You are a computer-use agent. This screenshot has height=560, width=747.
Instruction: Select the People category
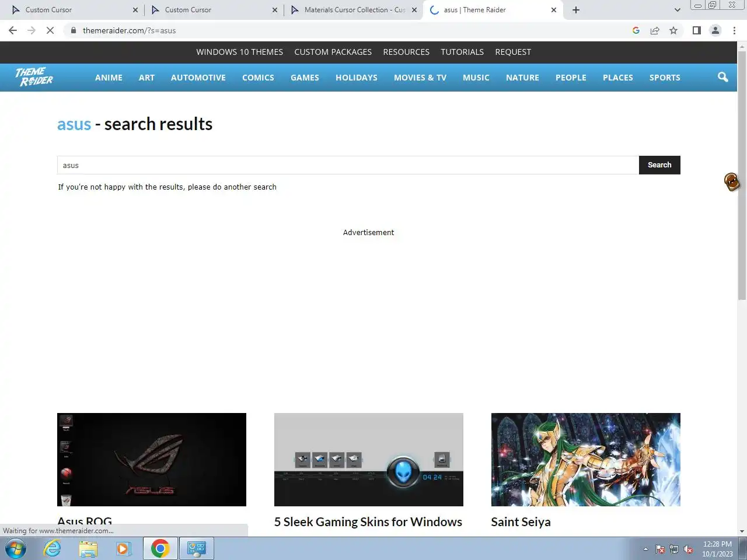point(571,78)
